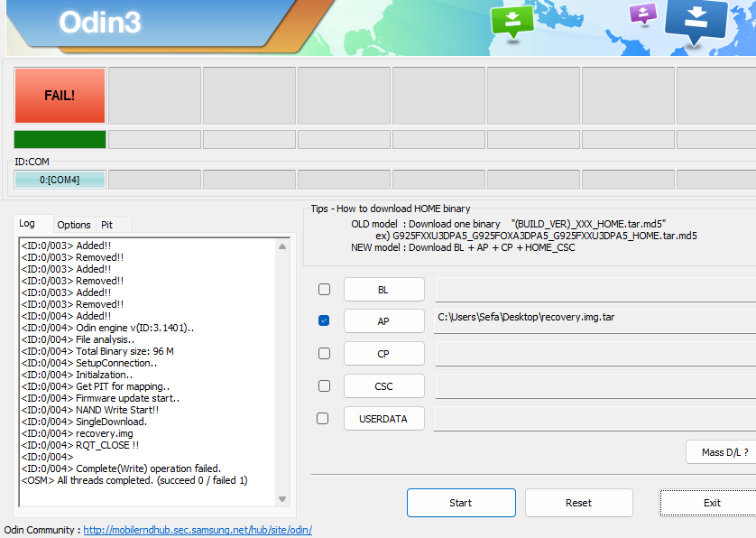Click the BL file button

click(383, 290)
